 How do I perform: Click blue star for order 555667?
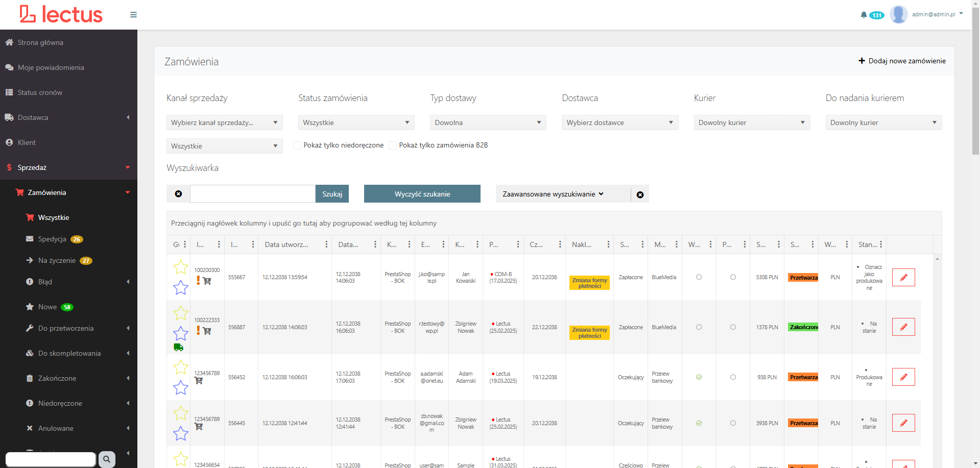point(180,288)
